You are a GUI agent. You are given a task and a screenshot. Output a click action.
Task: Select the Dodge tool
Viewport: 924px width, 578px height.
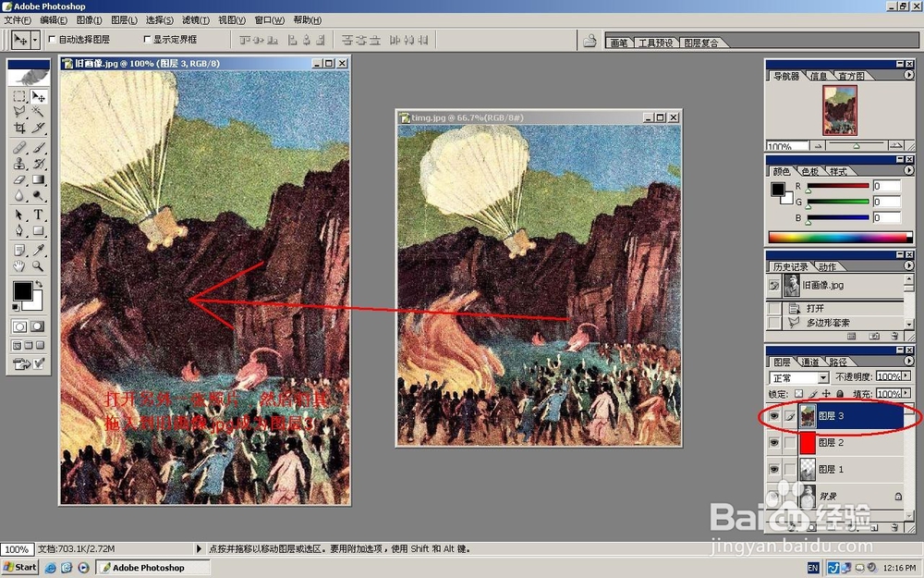(38, 195)
